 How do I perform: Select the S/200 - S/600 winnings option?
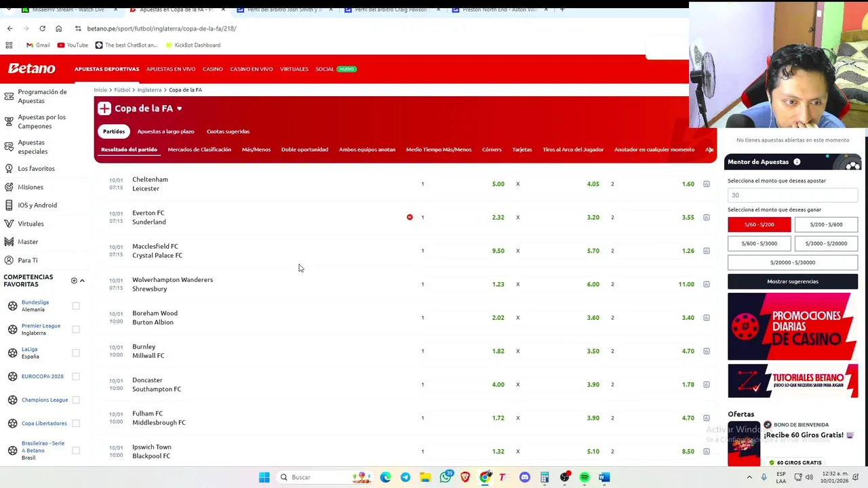pos(826,224)
